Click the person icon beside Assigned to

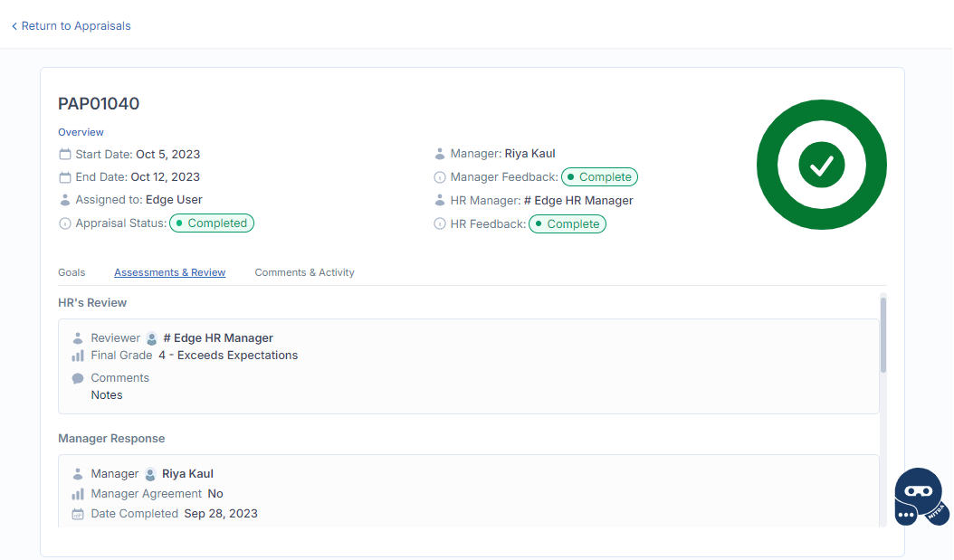pyautogui.click(x=65, y=200)
